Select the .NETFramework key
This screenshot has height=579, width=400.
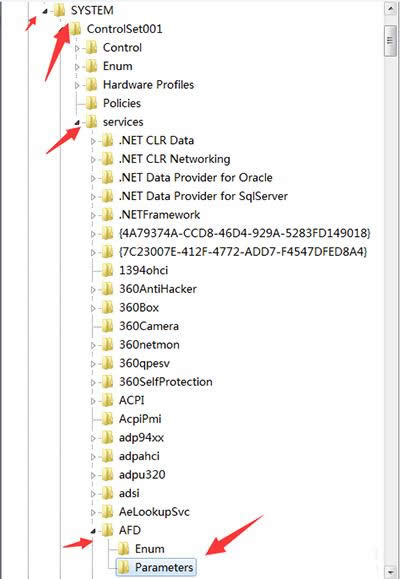(x=159, y=215)
